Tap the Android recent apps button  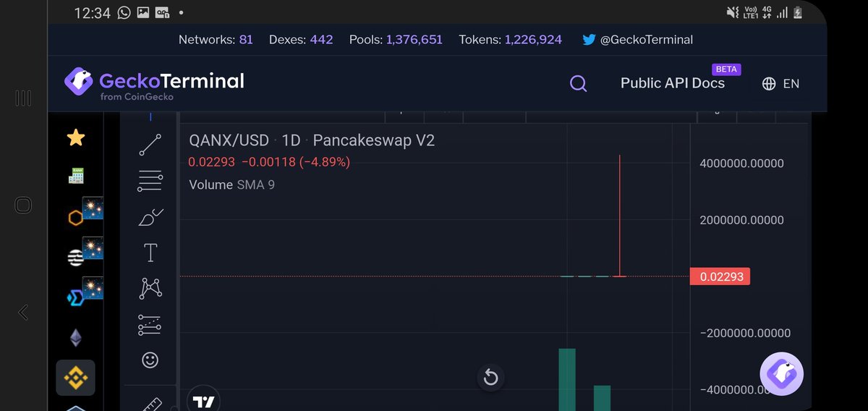point(23,98)
